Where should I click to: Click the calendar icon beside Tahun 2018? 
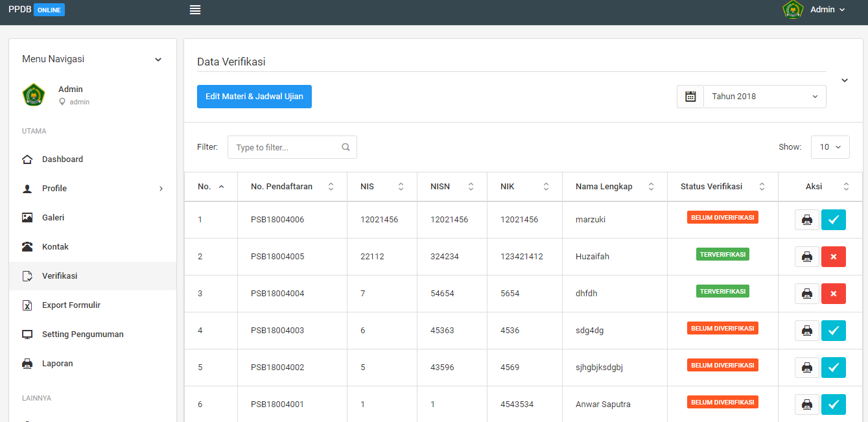click(x=690, y=97)
